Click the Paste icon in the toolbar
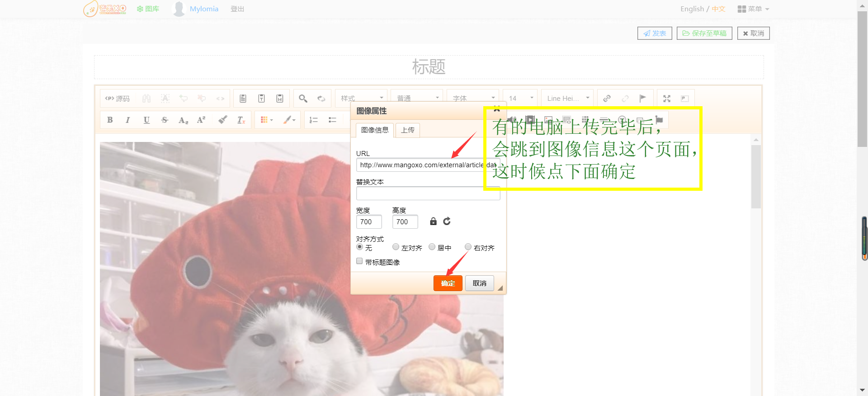868x396 pixels. coord(243,99)
